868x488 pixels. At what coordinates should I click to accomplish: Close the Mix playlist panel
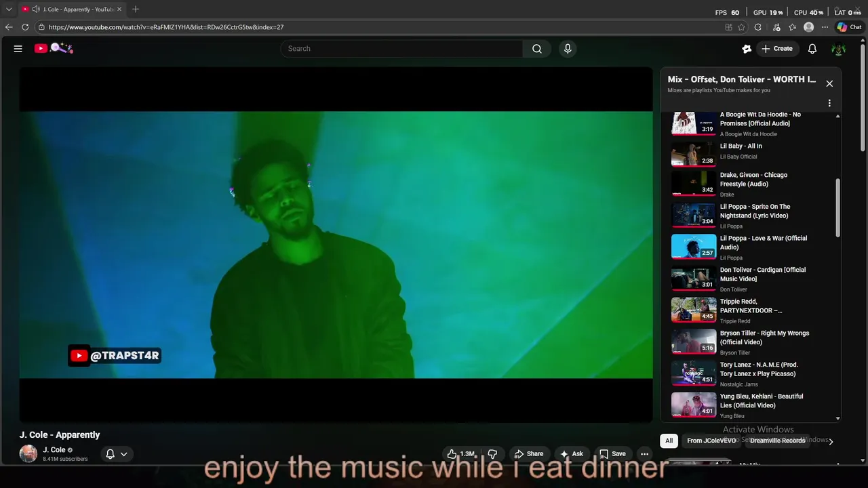tap(829, 83)
